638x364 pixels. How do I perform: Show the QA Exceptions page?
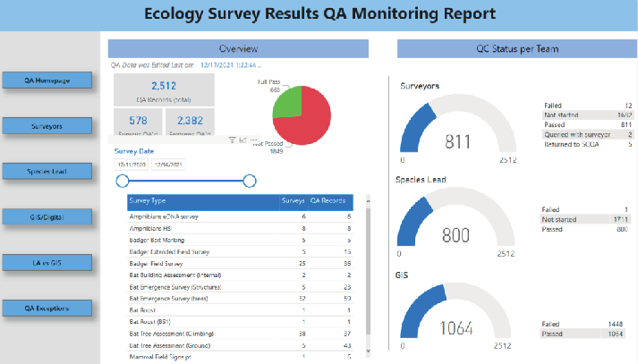(47, 308)
